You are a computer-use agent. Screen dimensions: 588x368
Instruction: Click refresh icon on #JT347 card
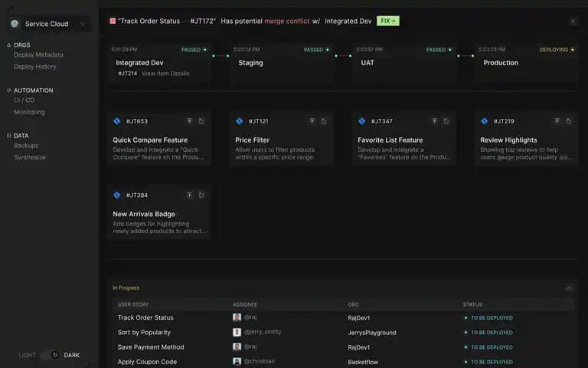[x=446, y=121]
